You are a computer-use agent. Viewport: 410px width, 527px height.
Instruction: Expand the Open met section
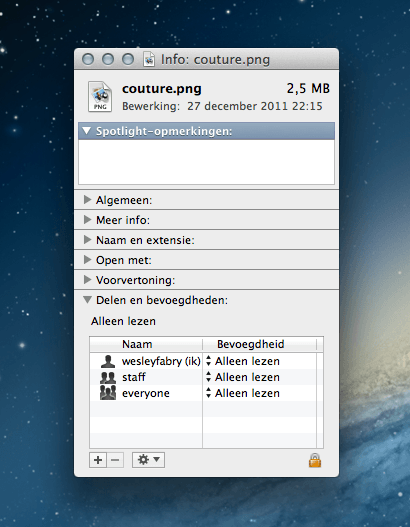(87, 260)
